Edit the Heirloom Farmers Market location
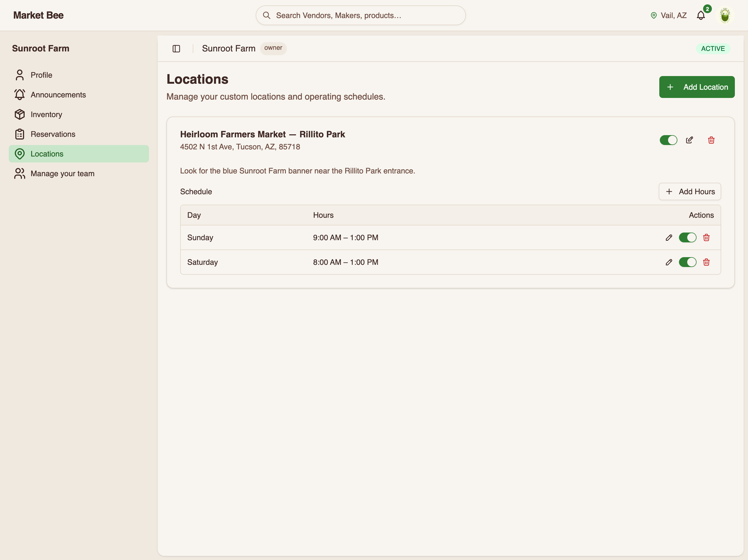Image resolution: width=748 pixels, height=560 pixels. tap(689, 140)
